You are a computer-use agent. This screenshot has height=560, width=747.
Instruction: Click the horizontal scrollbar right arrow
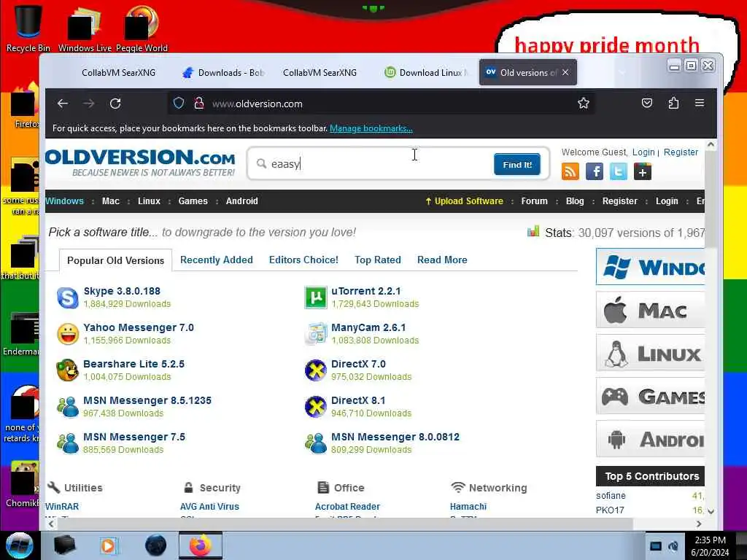699,524
